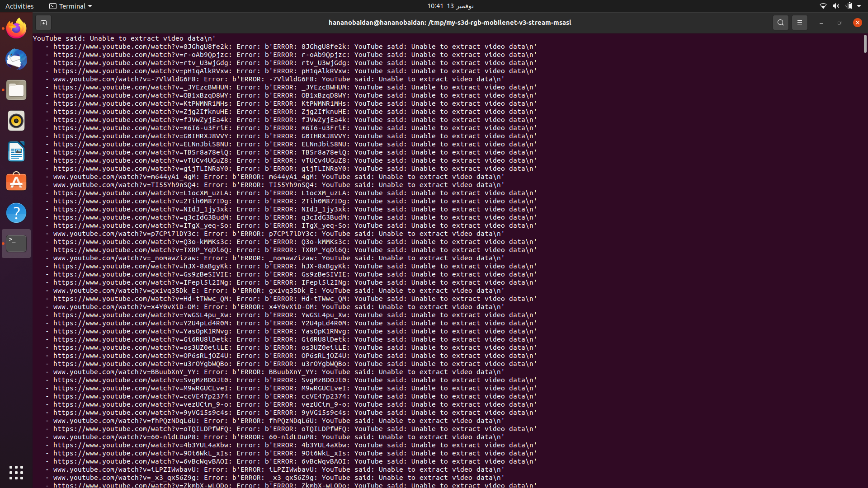
Task: Launch Firefox from the dock
Action: (16, 28)
